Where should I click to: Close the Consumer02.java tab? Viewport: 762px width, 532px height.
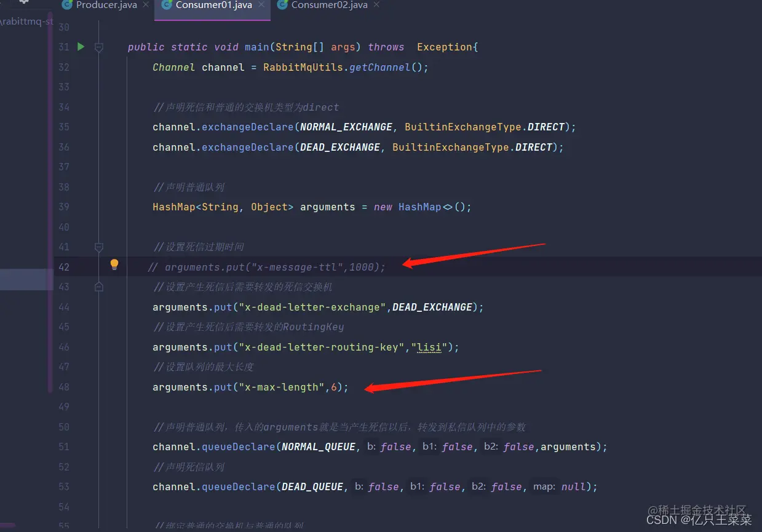pyautogui.click(x=376, y=5)
